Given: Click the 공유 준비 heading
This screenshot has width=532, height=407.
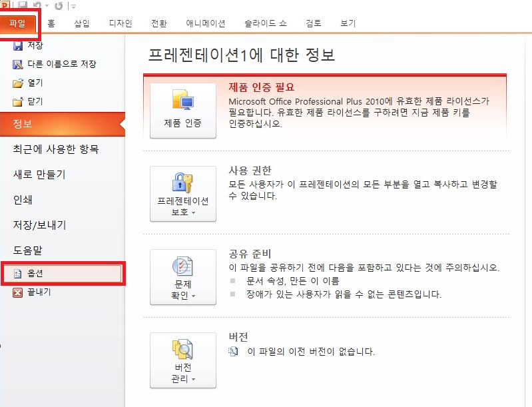Looking at the screenshot, I should (250, 254).
